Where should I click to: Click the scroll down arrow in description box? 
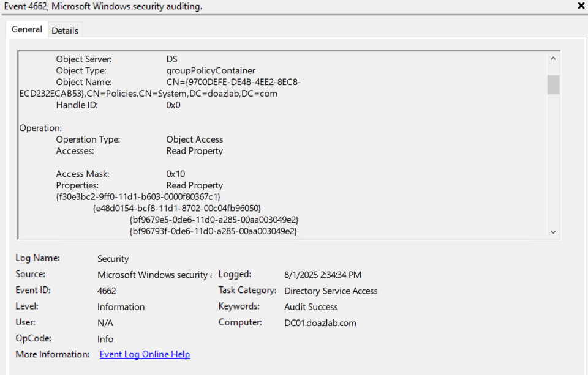click(x=553, y=232)
